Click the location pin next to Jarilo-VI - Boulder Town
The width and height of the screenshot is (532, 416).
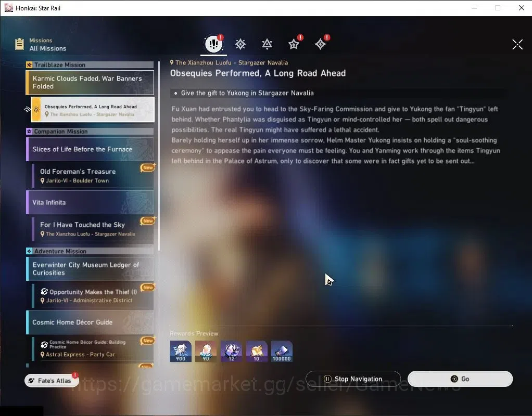point(42,181)
